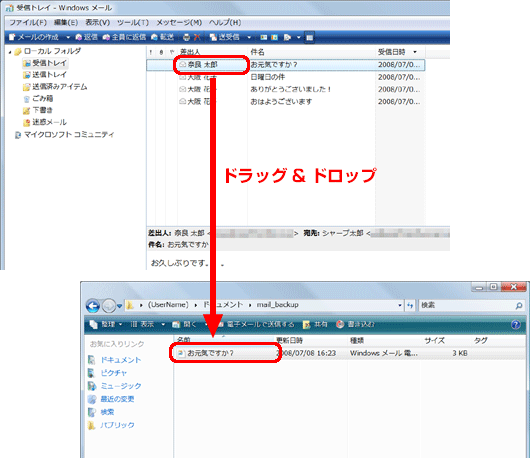This screenshot has height=458, width=530.
Task: Open the 表示(V) menu
Action: 97,23
